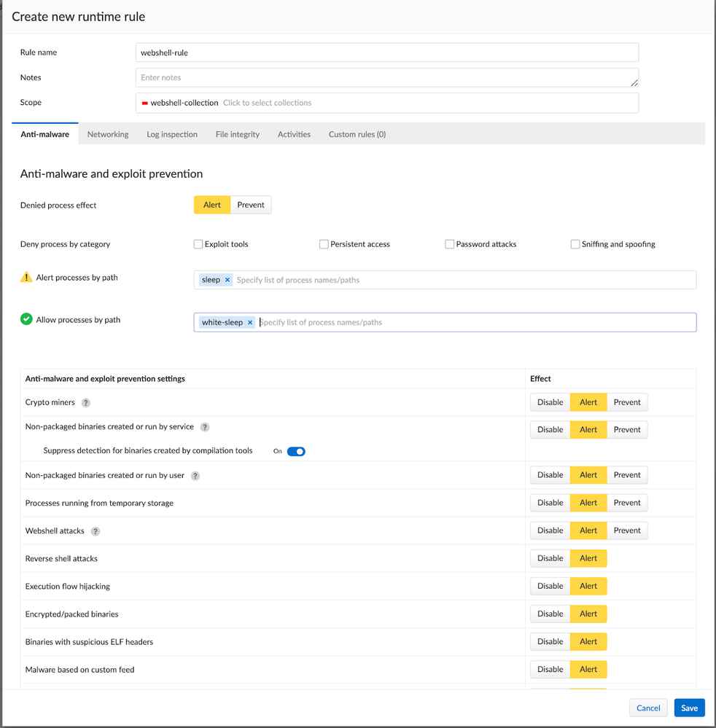Image resolution: width=716 pixels, height=728 pixels.
Task: Tick the Sniffing and spoofing checkbox
Action: [x=575, y=244]
